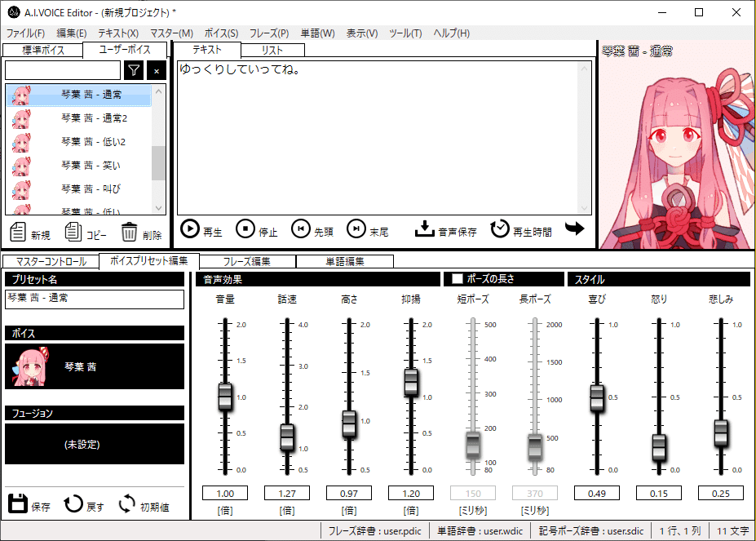Click the 再生時間 clock icon
Screen dimensions: 756x541
click(499, 228)
